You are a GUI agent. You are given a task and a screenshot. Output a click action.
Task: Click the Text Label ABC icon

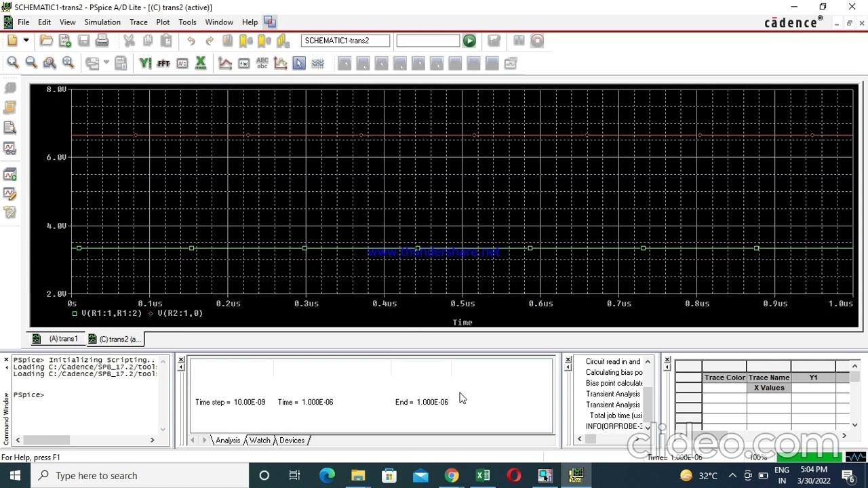click(x=262, y=63)
